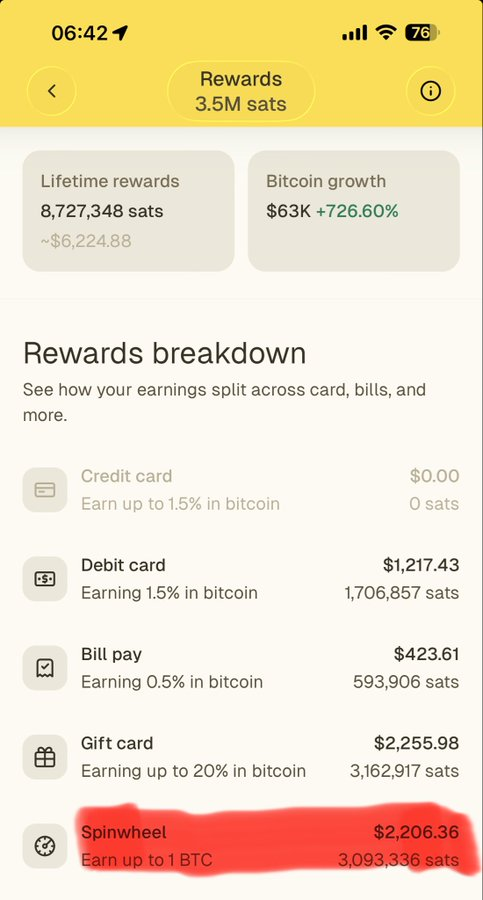The height and width of the screenshot is (900, 483).
Task: Tap the Spinwheel $2,206.36 amount
Action: 416,832
